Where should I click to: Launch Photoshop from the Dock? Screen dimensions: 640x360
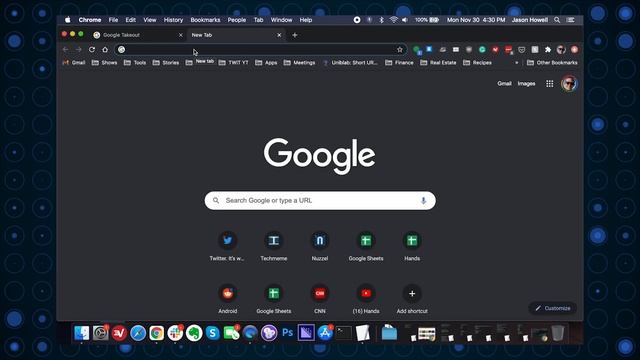(287, 333)
